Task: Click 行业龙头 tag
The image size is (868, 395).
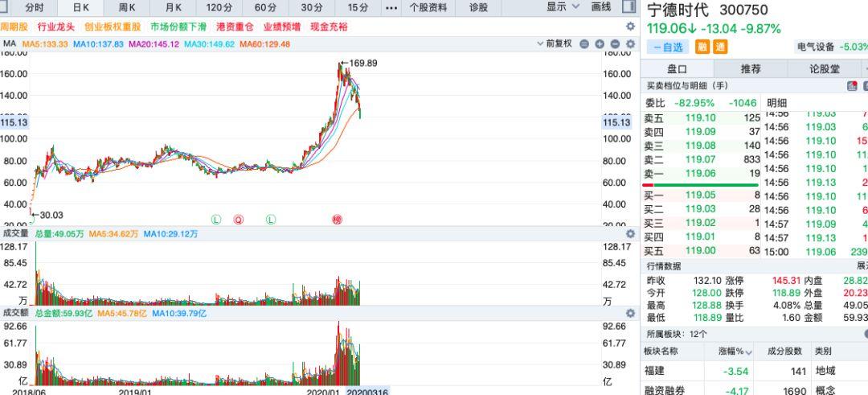Action: (x=55, y=27)
